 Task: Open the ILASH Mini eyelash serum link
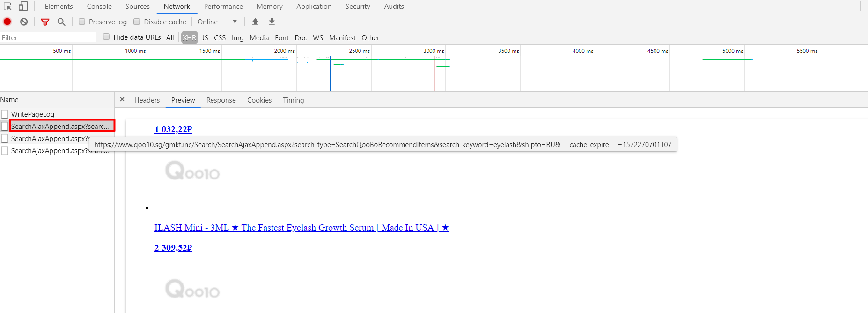[302, 228]
